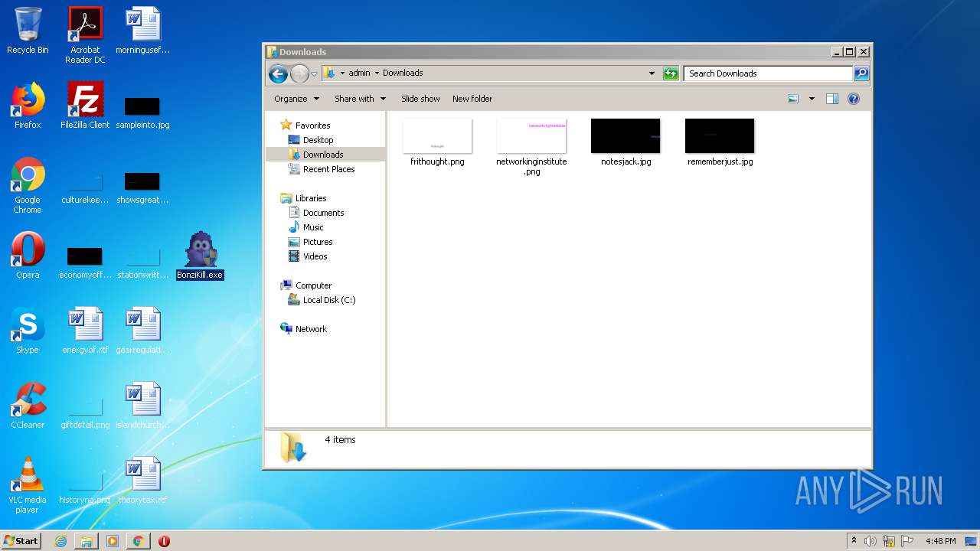Screen dimensions: 980x551
Task: Click the Chrome icon in the taskbar
Action: coord(138,541)
